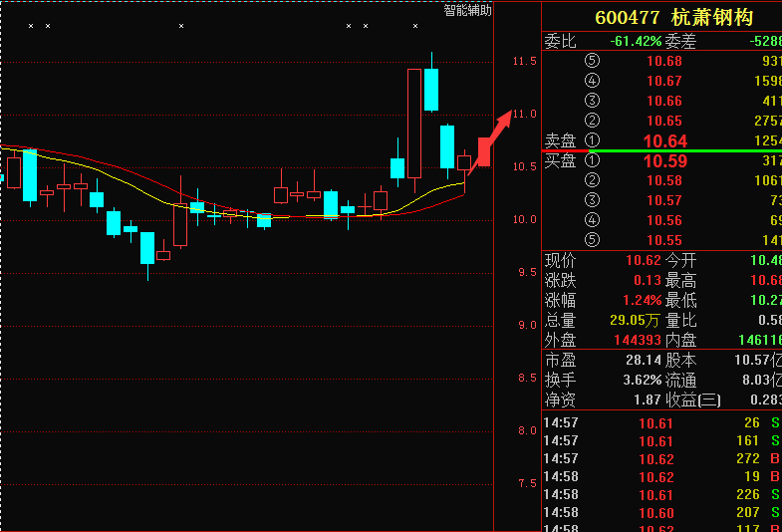Select the 14:58 trade with volume 19

pos(661,477)
